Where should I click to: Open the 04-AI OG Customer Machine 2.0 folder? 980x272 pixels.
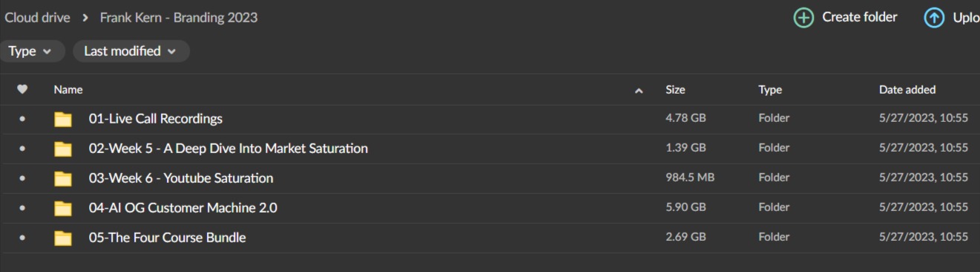(x=183, y=208)
